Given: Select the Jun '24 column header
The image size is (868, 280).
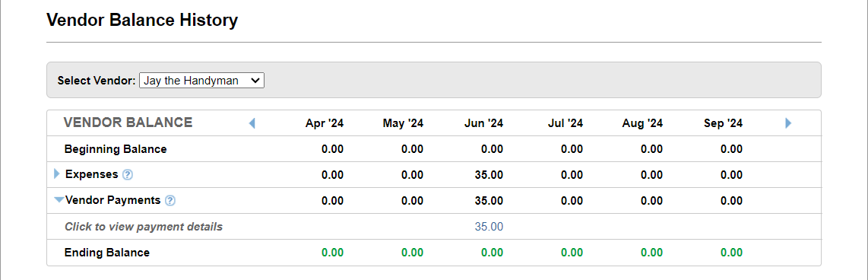Looking at the screenshot, I should [484, 123].
